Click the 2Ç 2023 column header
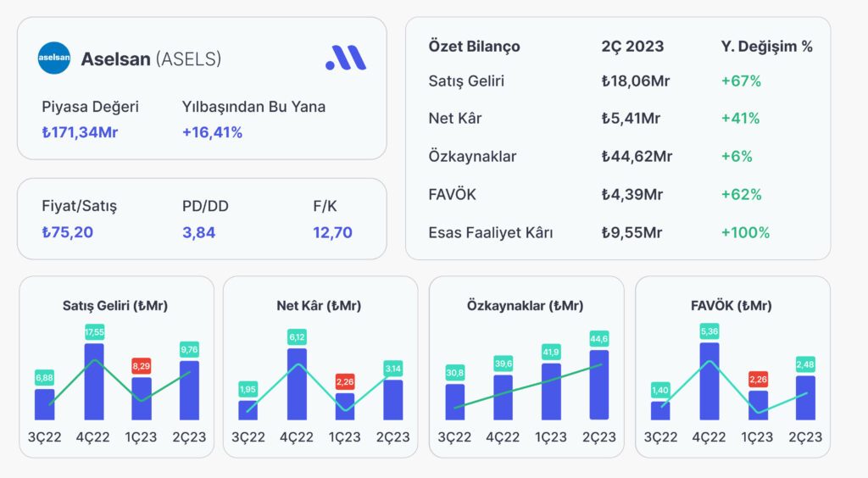Viewport: 868px width, 478px height. point(632,47)
